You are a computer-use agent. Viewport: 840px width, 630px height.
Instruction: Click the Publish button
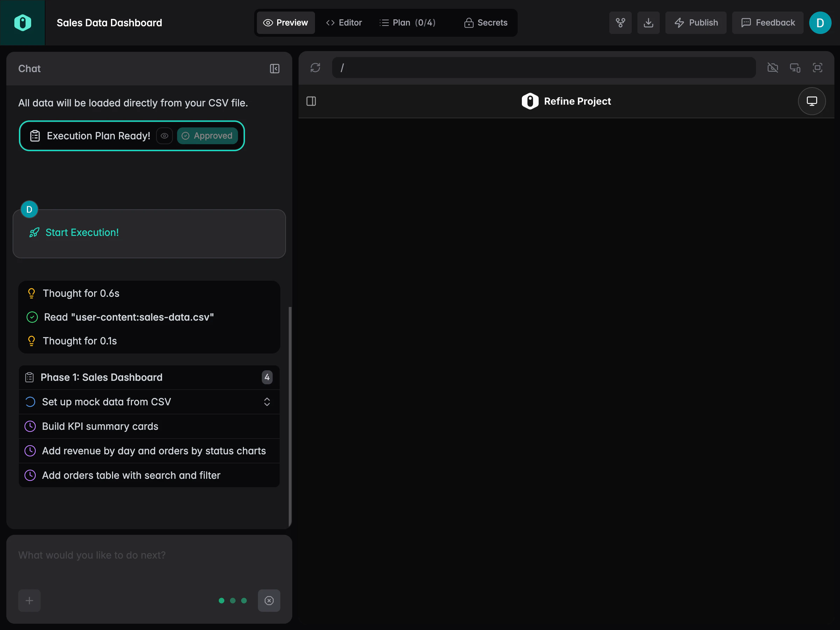pos(696,22)
